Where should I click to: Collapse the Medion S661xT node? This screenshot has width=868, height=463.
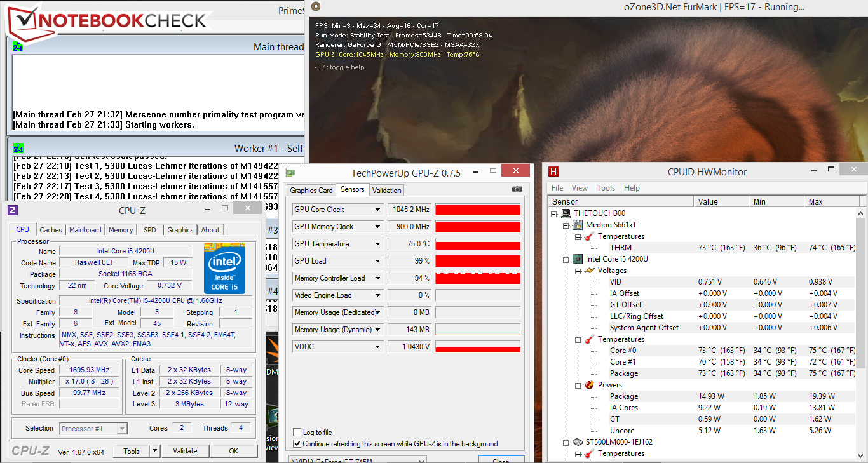click(x=566, y=225)
